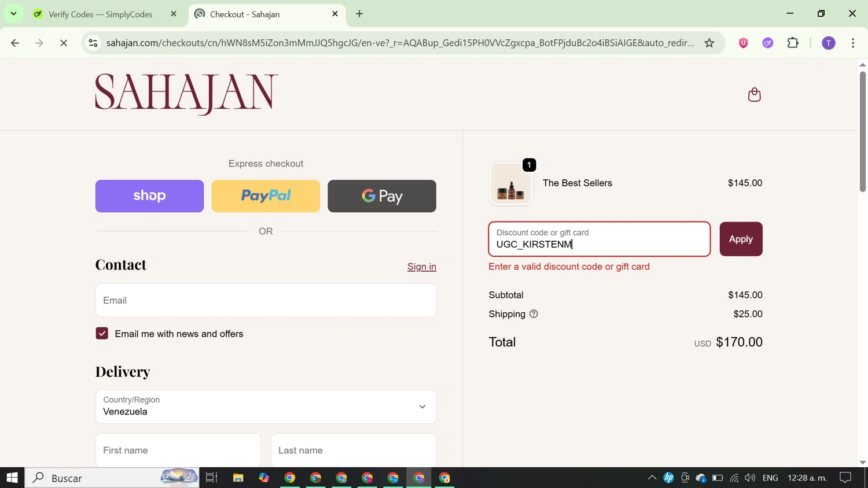Open Task View on the taskbar

point(212,478)
